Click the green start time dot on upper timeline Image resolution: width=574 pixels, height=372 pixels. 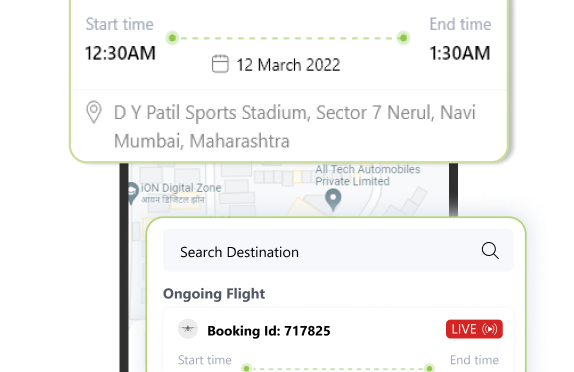point(172,38)
